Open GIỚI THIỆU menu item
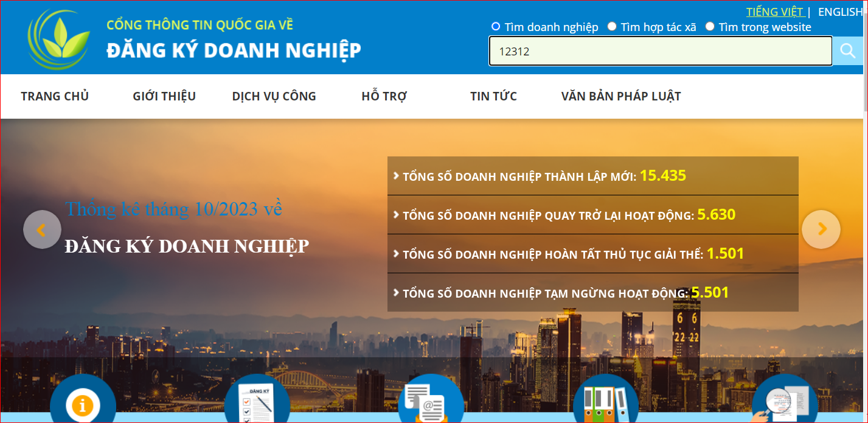868x423 pixels. (x=164, y=96)
